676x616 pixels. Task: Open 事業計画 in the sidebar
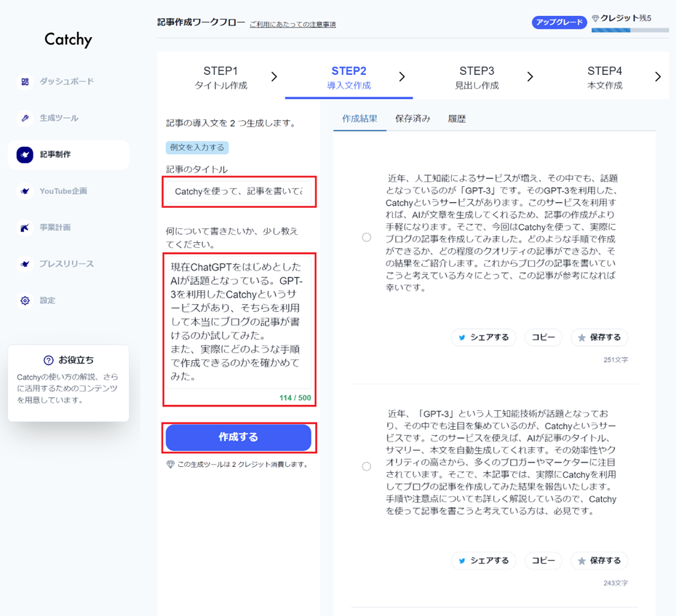pyautogui.click(x=55, y=228)
